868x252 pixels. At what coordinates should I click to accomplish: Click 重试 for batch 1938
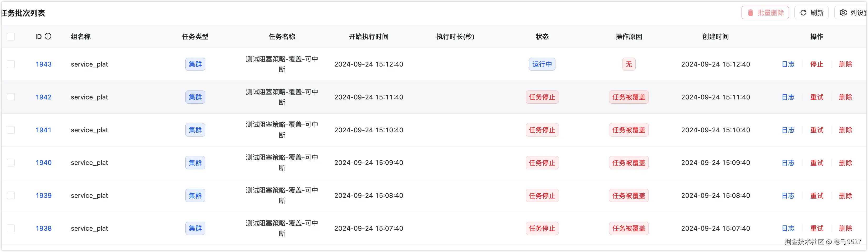click(816, 228)
